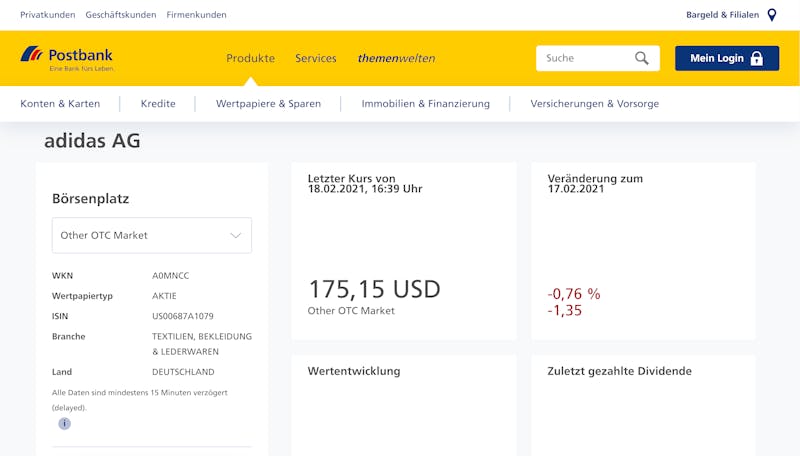Click the location pin icon
The width and height of the screenshot is (800, 456).
pyautogui.click(x=772, y=15)
